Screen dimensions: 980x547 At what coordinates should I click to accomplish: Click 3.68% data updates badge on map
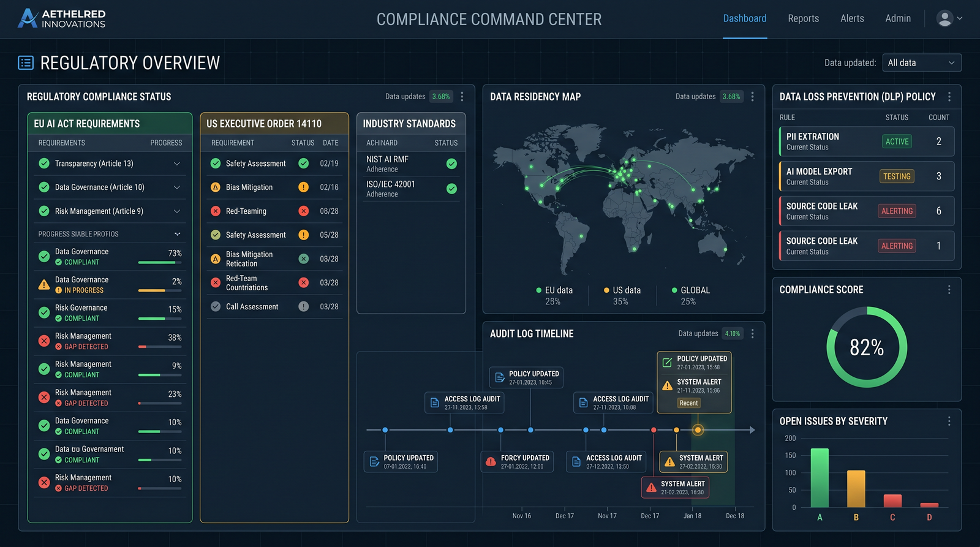tap(731, 97)
